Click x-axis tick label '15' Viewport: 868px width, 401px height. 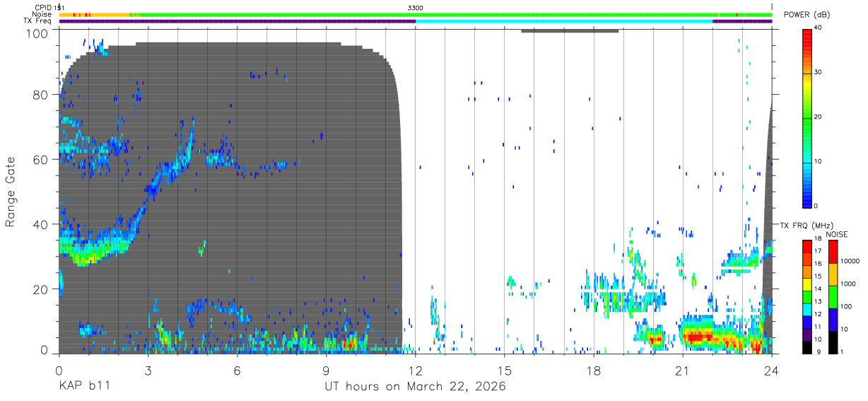(x=504, y=370)
